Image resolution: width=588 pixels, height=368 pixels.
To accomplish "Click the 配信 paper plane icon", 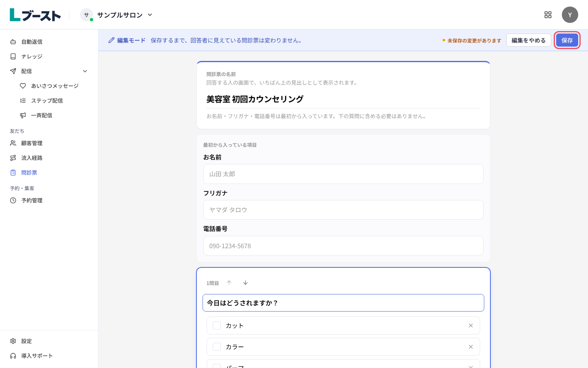I will [x=13, y=71].
